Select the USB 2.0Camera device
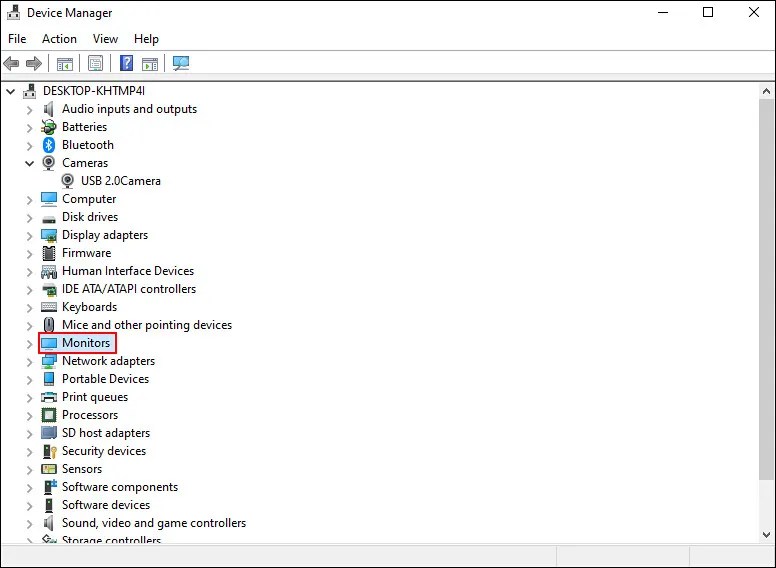The width and height of the screenshot is (776, 568). [121, 181]
